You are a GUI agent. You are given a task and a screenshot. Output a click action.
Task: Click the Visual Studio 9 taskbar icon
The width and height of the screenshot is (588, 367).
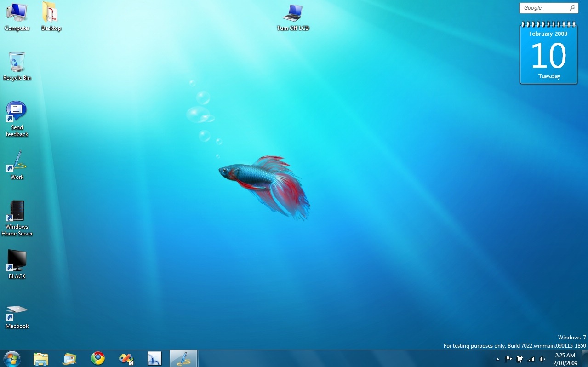point(126,358)
